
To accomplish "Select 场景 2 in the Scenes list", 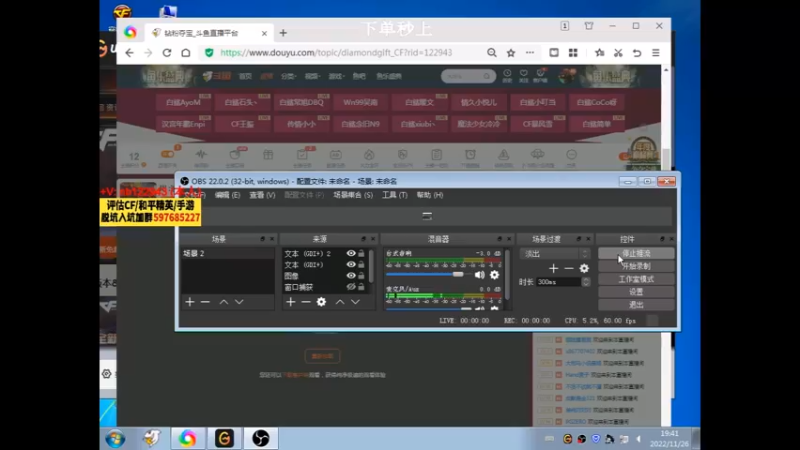I will 228,253.
